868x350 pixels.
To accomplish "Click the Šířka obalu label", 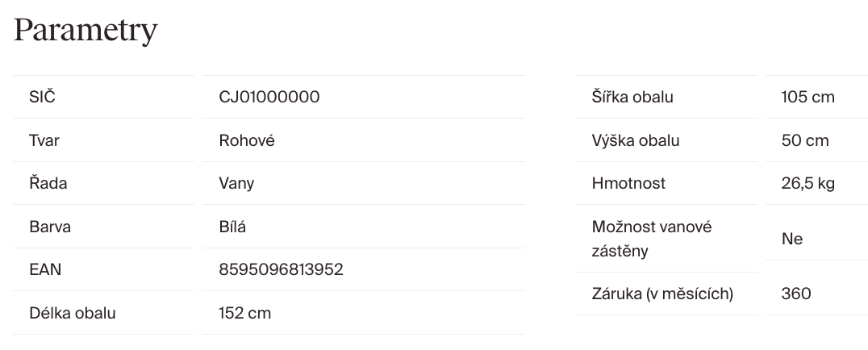I will tap(632, 97).
